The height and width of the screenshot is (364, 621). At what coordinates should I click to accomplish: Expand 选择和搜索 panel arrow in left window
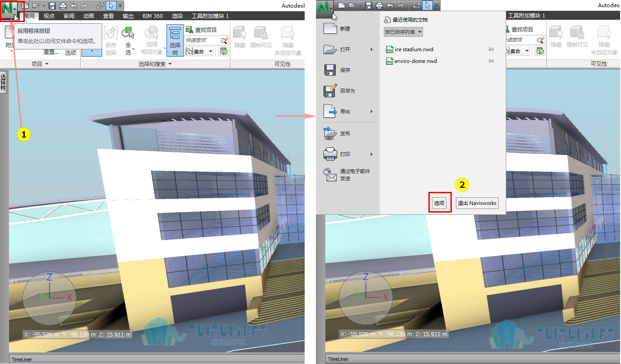point(170,64)
